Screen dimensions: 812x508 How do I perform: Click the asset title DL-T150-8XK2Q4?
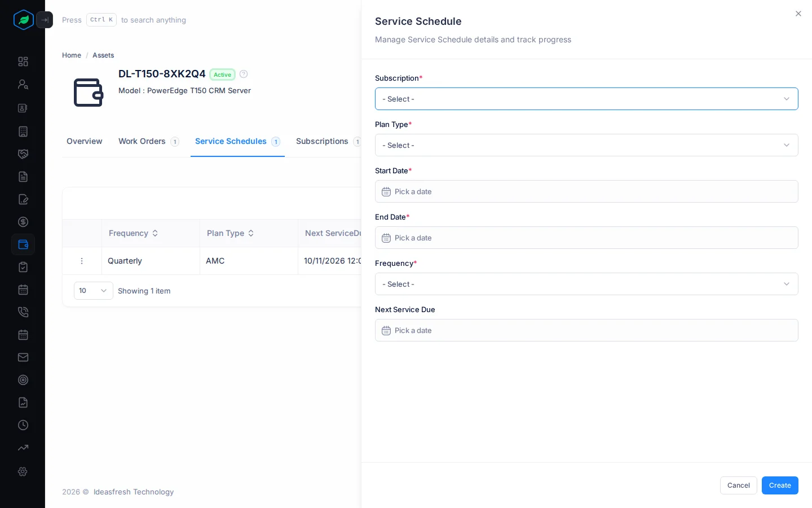coord(162,74)
